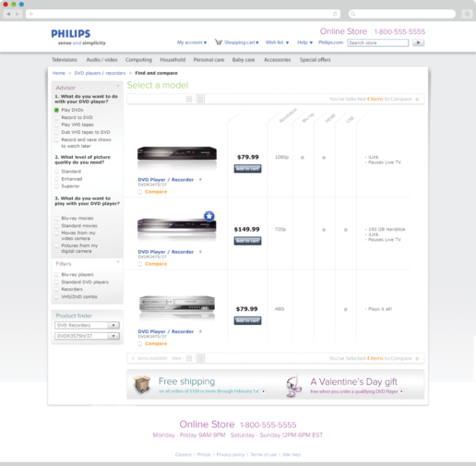Click the blue star badge on $149.99 recorder
Screen dimensions: 476x466
[x=209, y=216]
